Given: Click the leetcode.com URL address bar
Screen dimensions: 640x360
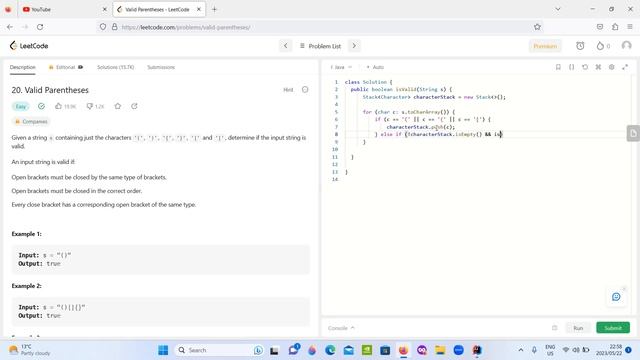Looking at the screenshot, I should pyautogui.click(x=320, y=27).
